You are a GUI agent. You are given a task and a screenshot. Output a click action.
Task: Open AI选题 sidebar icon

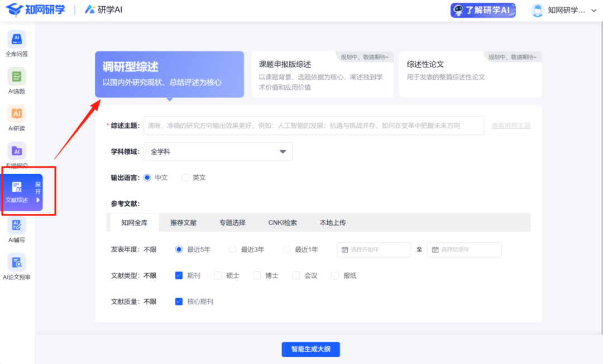point(17,77)
